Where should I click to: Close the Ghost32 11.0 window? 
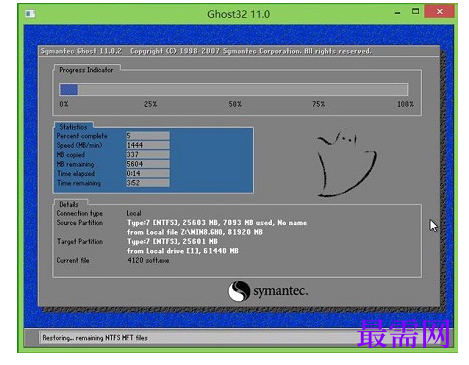(440, 12)
